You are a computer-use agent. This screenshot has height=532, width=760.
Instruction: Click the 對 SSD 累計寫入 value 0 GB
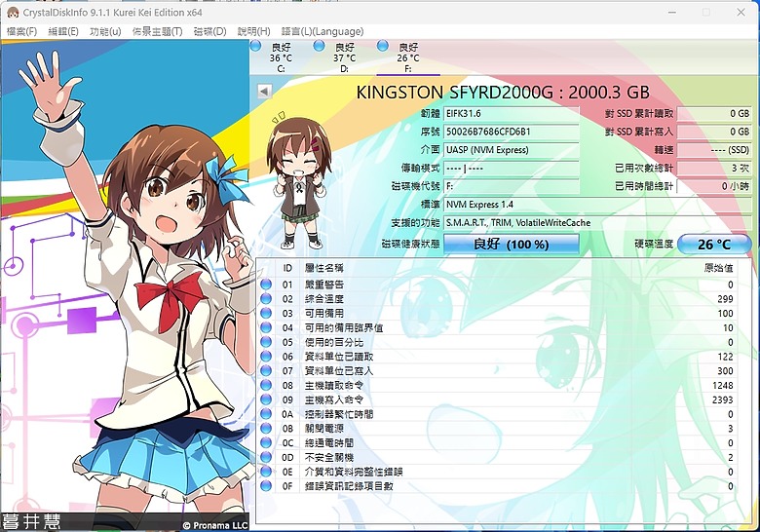(714, 132)
